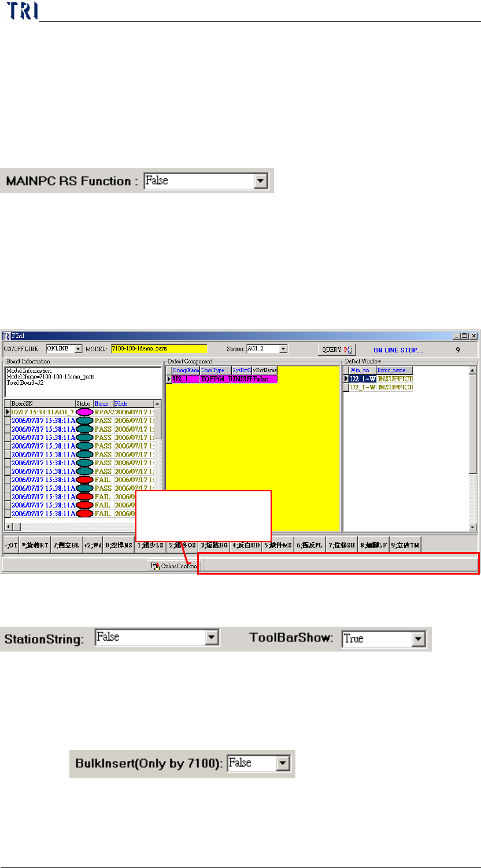Click the magenta status oval of RPASS row

click(84, 412)
